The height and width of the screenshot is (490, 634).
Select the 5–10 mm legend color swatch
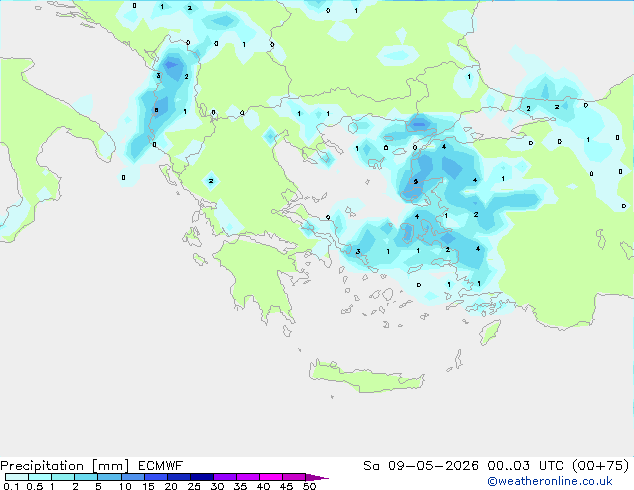(110, 477)
